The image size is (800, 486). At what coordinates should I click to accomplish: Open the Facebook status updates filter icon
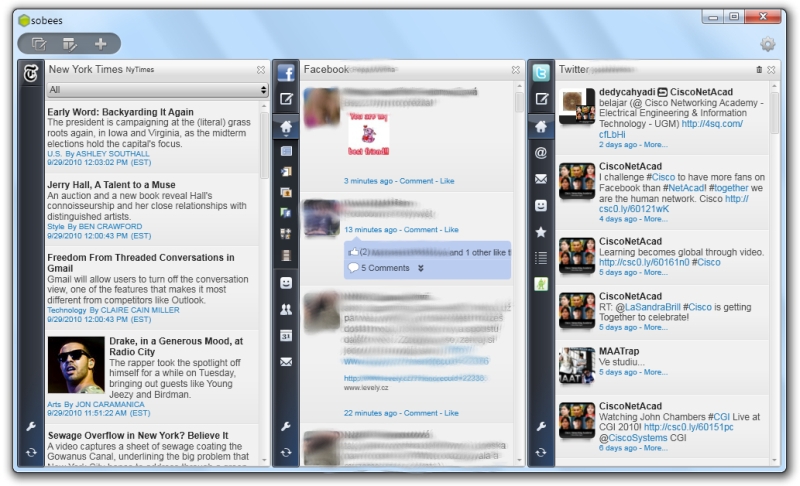(x=286, y=151)
